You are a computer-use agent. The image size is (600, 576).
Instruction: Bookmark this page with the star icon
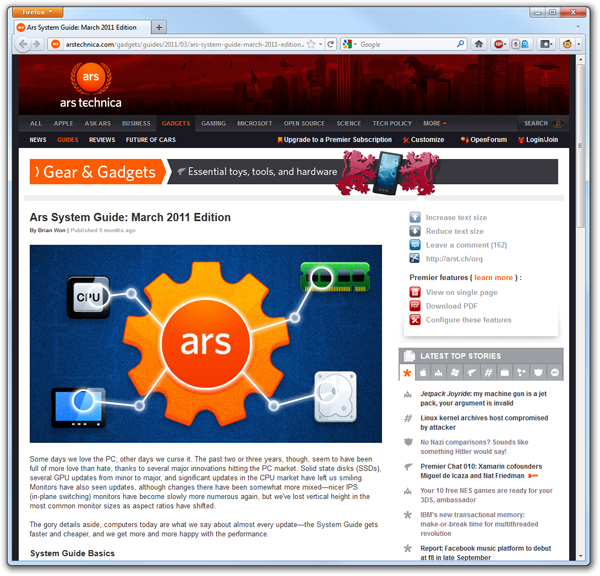[x=311, y=44]
